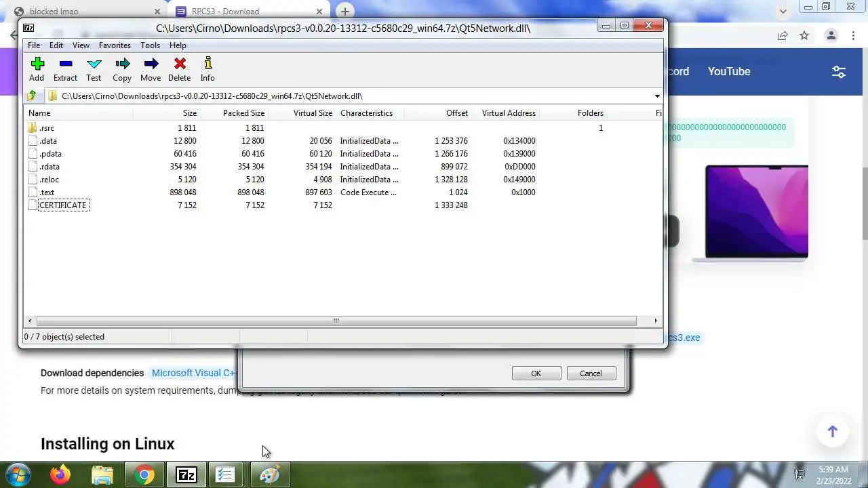Sort by the Virtual Size column header
The width and height of the screenshot is (868, 488).
302,113
